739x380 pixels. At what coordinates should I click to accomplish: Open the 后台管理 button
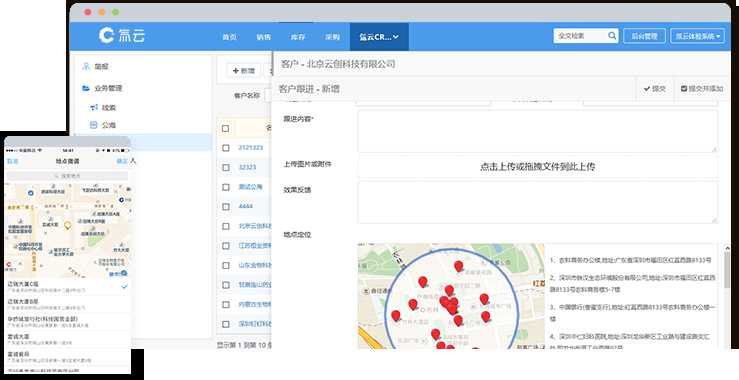pyautogui.click(x=644, y=36)
